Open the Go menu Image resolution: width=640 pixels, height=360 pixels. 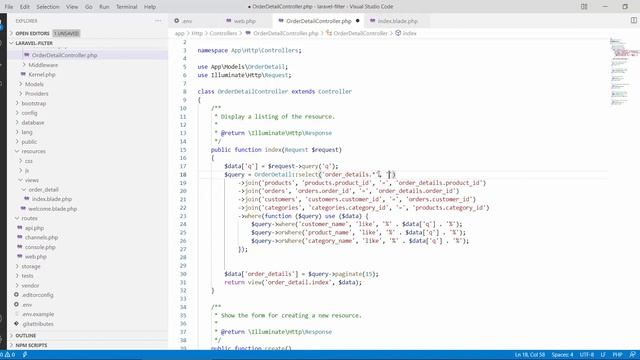pos(89,7)
